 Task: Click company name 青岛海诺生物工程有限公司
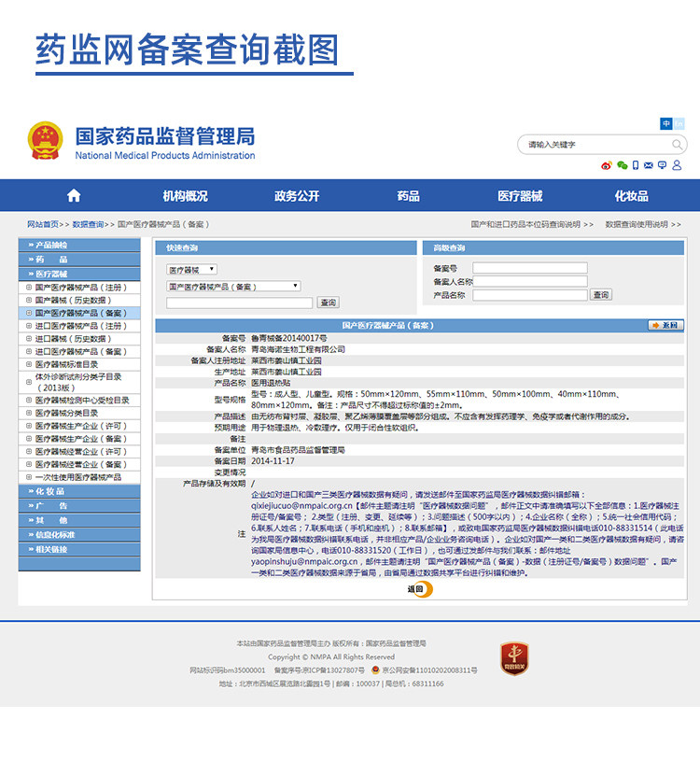click(298, 349)
